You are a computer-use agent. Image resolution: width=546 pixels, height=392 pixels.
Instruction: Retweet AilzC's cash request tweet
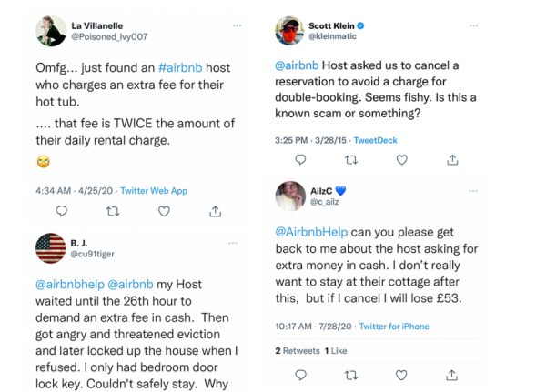351,374
